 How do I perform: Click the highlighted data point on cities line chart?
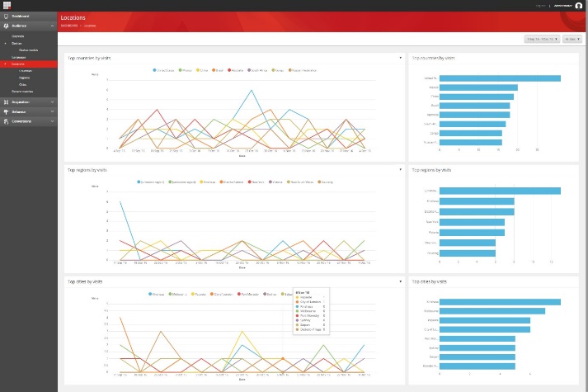[283, 359]
